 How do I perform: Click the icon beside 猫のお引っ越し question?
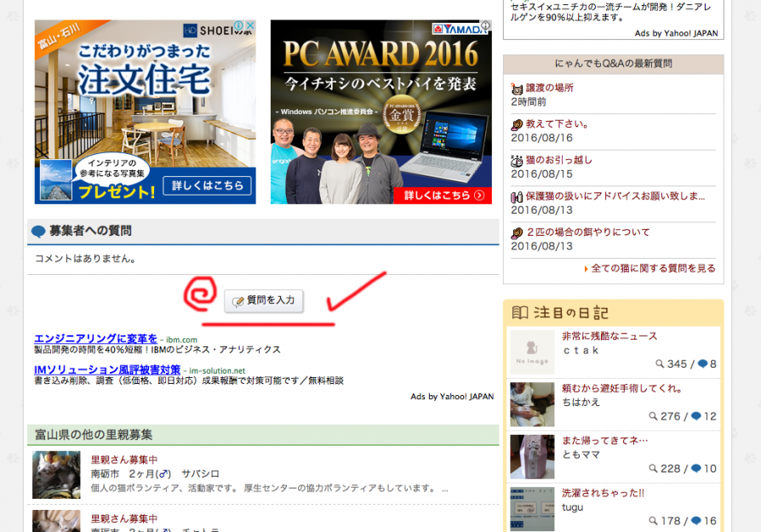click(x=517, y=160)
